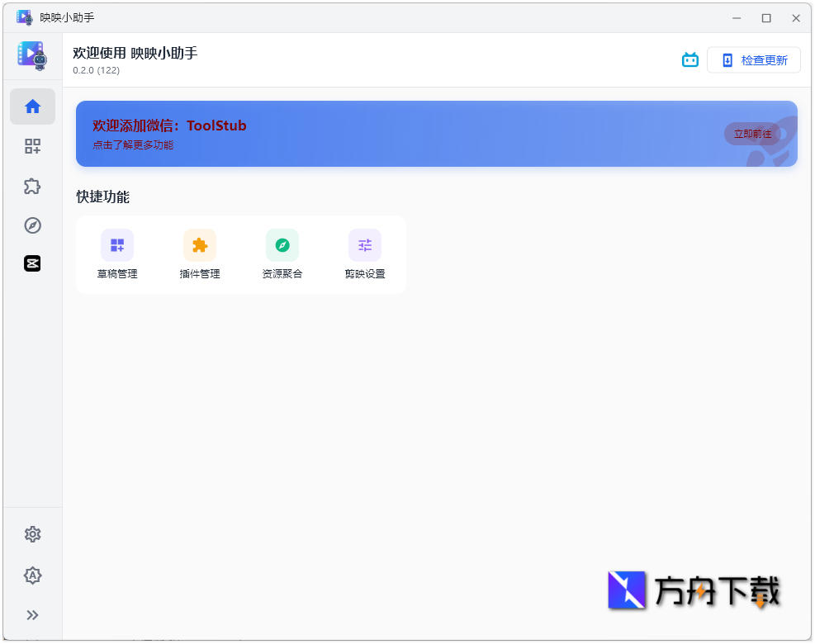Open the gear with letter A icon

point(32,575)
